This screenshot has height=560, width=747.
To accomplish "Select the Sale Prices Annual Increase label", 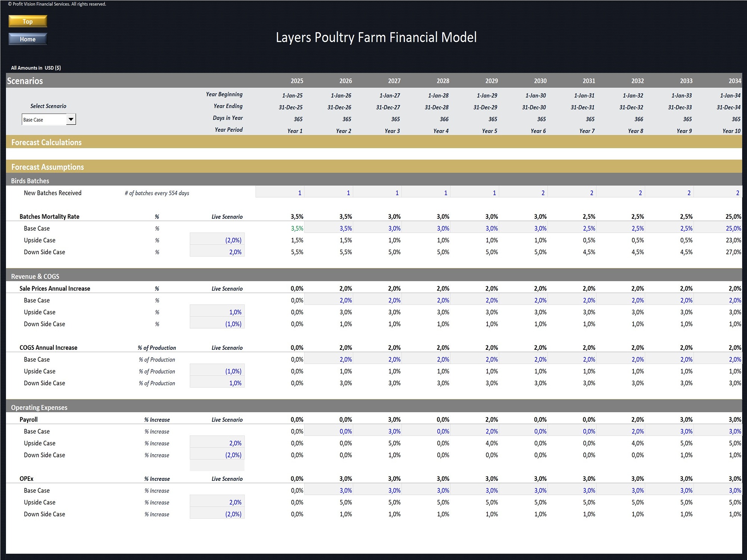I will coord(55,289).
